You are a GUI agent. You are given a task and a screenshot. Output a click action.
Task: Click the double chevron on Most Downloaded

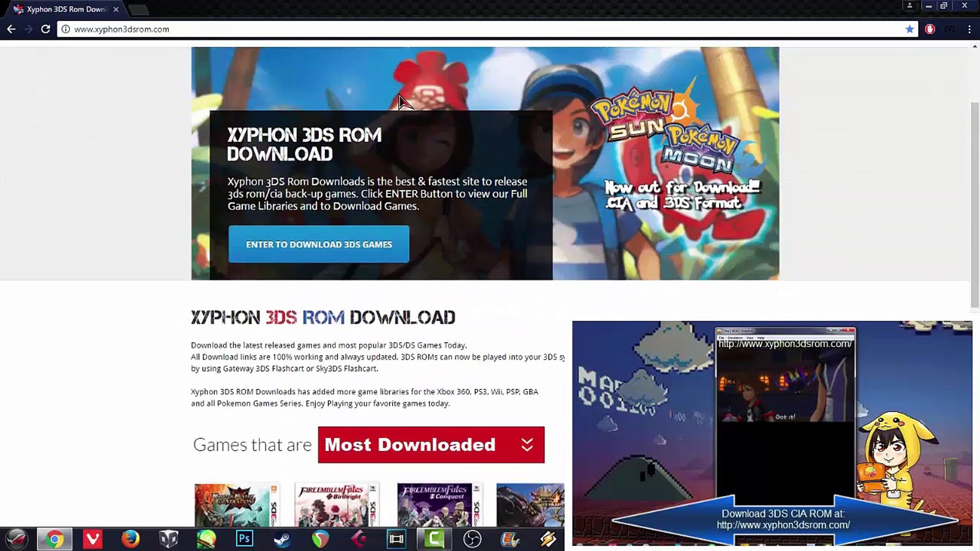point(527,445)
